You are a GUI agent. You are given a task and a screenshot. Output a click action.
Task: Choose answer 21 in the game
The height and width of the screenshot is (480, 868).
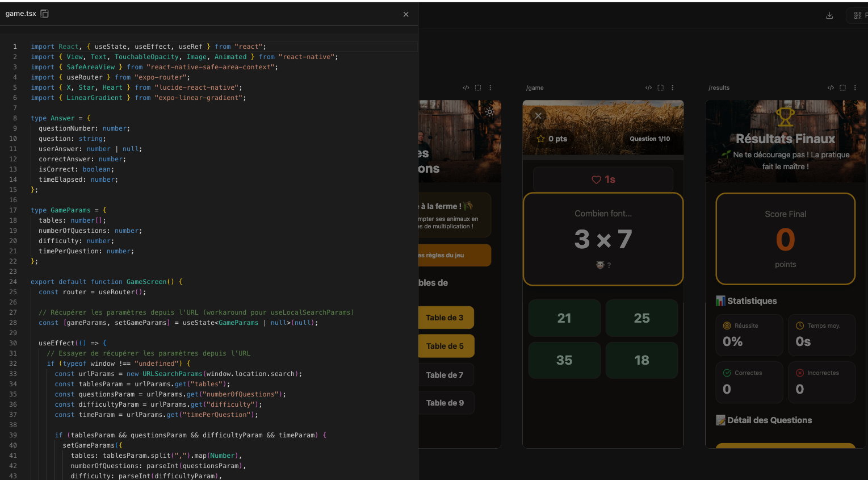[564, 318]
